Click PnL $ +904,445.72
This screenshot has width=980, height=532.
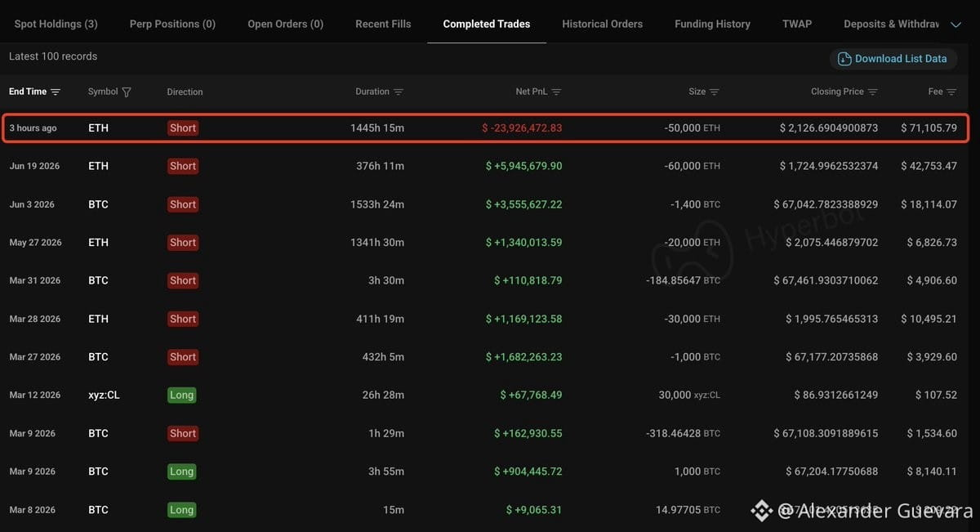click(528, 472)
